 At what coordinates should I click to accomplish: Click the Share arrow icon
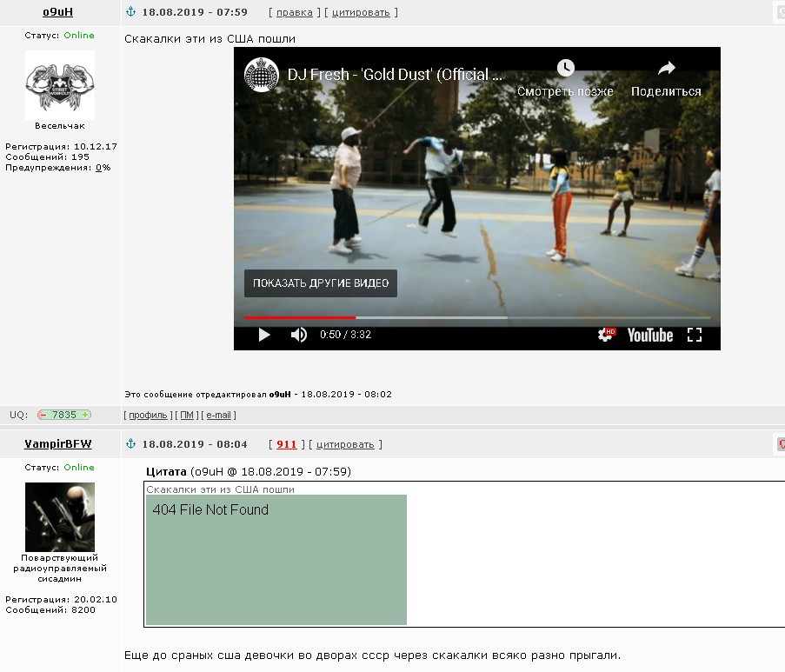tap(667, 68)
